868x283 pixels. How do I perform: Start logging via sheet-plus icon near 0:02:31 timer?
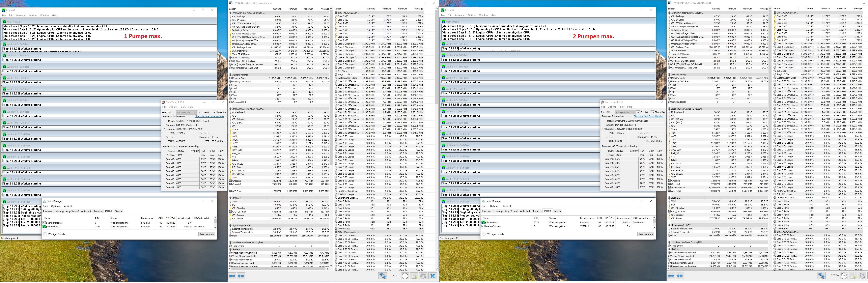[414, 276]
